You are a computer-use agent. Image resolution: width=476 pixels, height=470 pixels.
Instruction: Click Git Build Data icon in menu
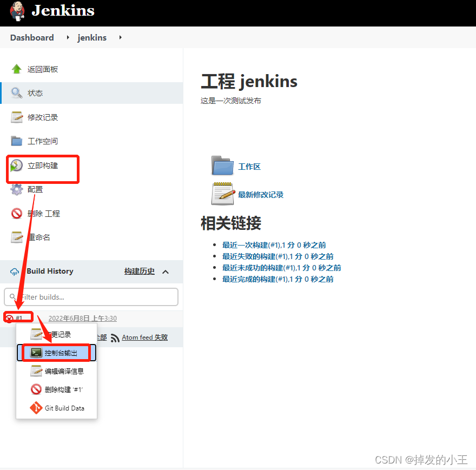click(36, 408)
